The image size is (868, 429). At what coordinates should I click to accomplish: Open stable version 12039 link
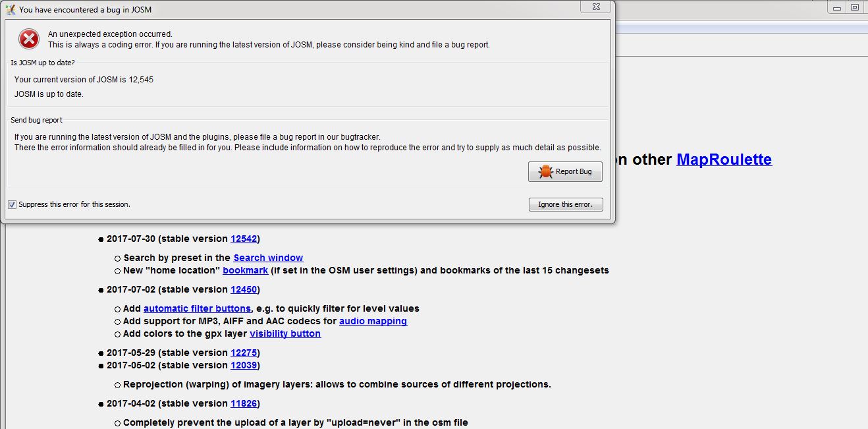[244, 366]
